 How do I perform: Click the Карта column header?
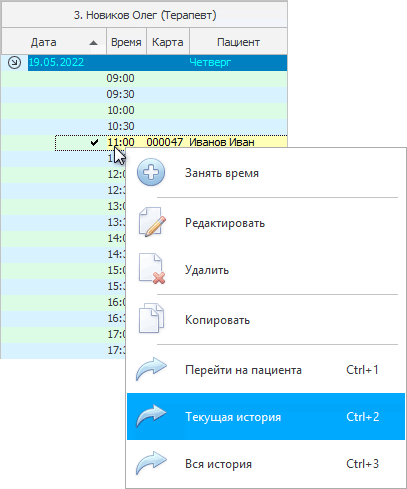[168, 42]
